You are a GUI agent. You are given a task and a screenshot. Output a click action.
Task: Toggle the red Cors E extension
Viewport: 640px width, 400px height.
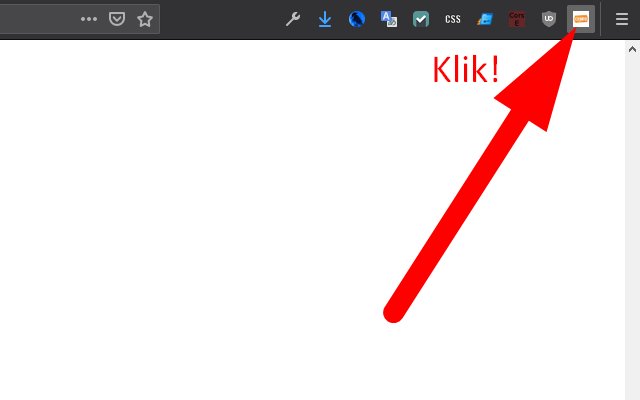517,19
